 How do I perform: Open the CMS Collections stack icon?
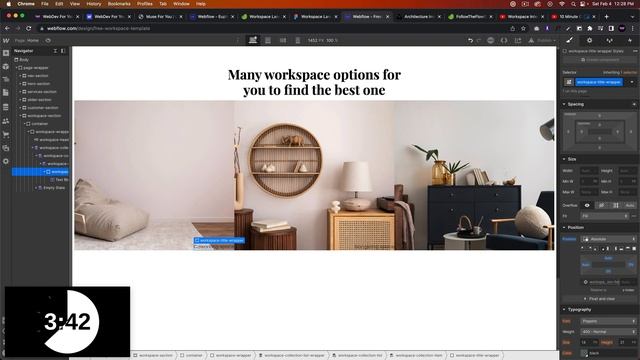[6, 107]
